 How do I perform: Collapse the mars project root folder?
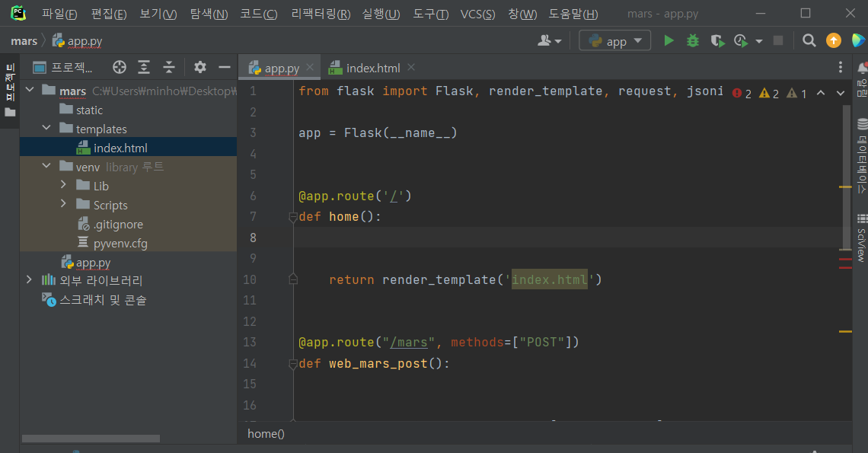(x=30, y=90)
